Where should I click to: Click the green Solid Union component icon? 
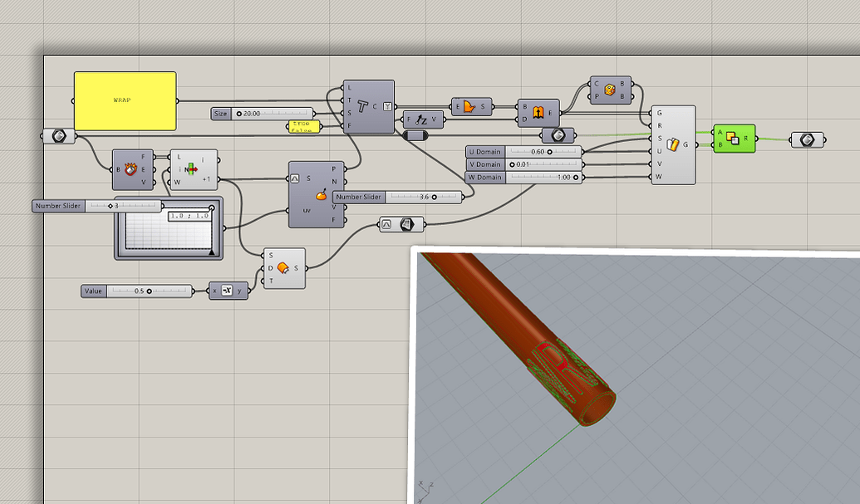pyautogui.click(x=732, y=139)
